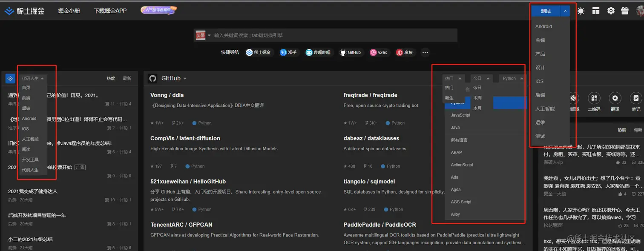Open the user avatar in the header
Screen dimensions: 644x251
(x=640, y=11)
